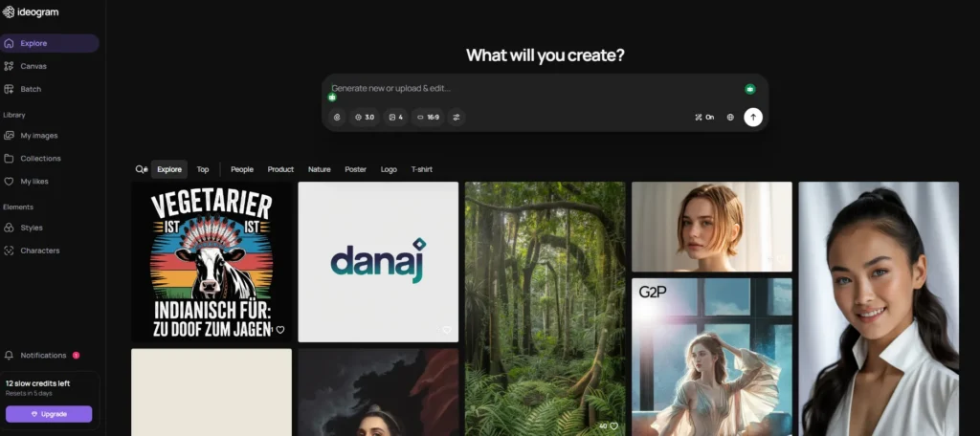Open the dark painting woman thumbnail
Image resolution: width=980 pixels, height=436 pixels.
(x=378, y=392)
